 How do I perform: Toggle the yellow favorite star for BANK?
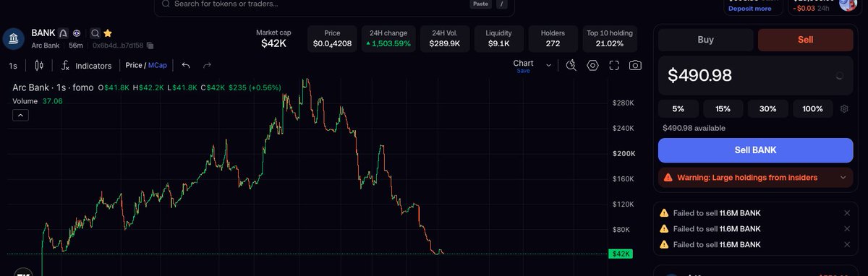click(x=108, y=33)
